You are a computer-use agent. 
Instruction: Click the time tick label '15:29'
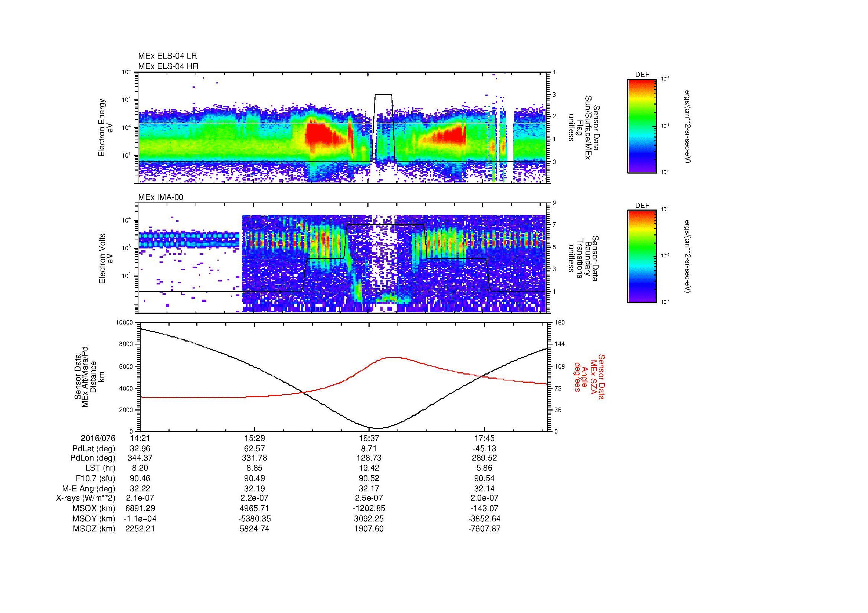[x=255, y=438]
